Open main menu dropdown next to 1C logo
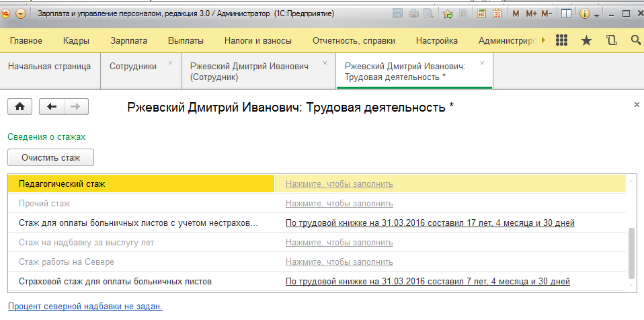 (21, 13)
